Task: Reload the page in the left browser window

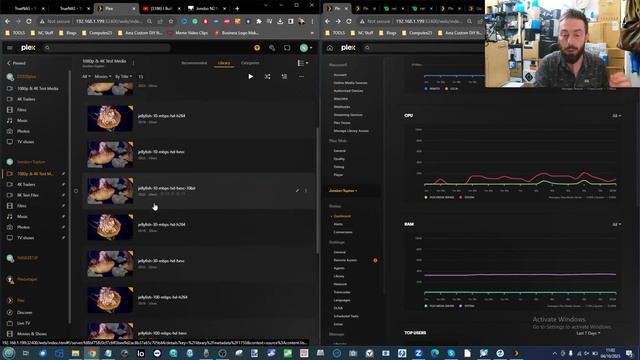Action: tap(29, 21)
